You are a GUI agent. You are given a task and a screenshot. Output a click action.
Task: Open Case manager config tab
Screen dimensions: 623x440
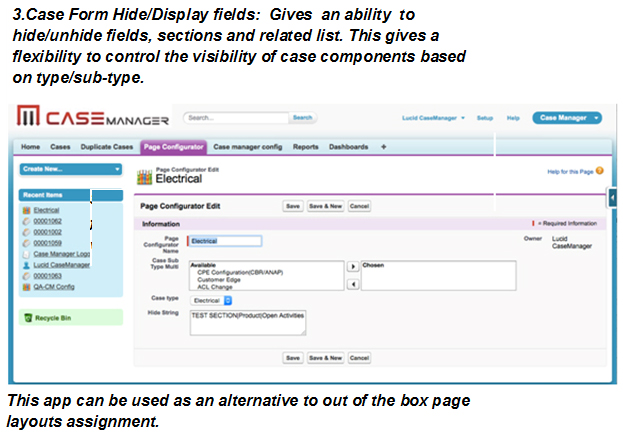(x=248, y=147)
